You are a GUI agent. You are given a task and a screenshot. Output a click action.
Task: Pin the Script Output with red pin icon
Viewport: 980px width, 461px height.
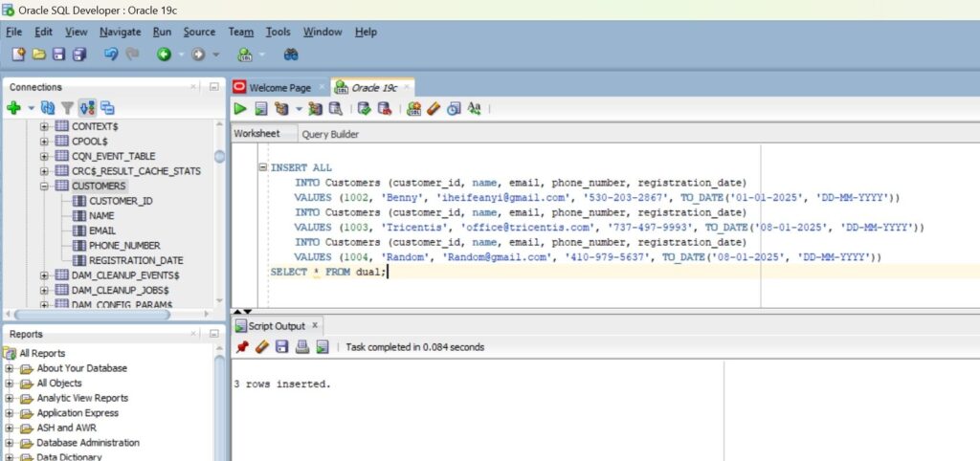(242, 347)
